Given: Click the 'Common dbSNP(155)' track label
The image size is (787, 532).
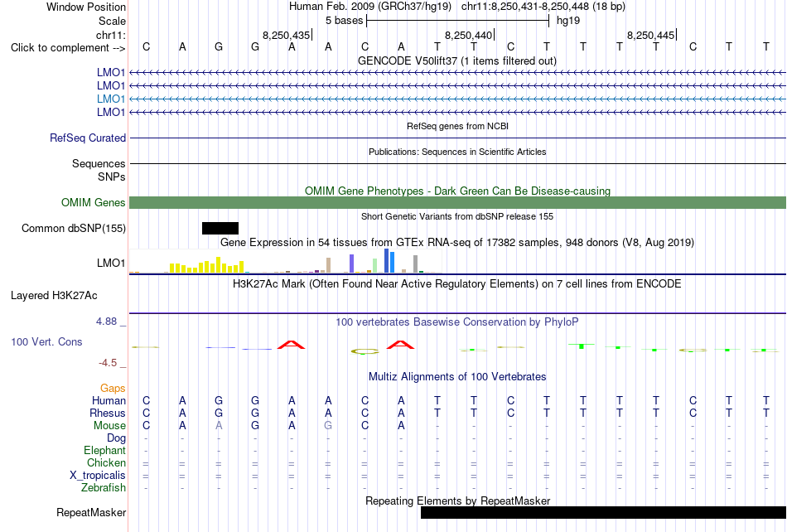Looking at the screenshot, I should (x=74, y=229).
